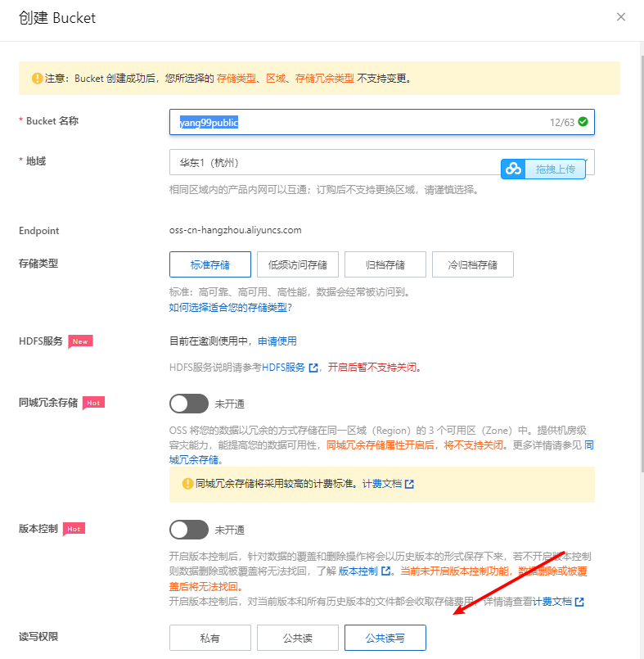Click external link icon after HDFS服务

coord(313,368)
